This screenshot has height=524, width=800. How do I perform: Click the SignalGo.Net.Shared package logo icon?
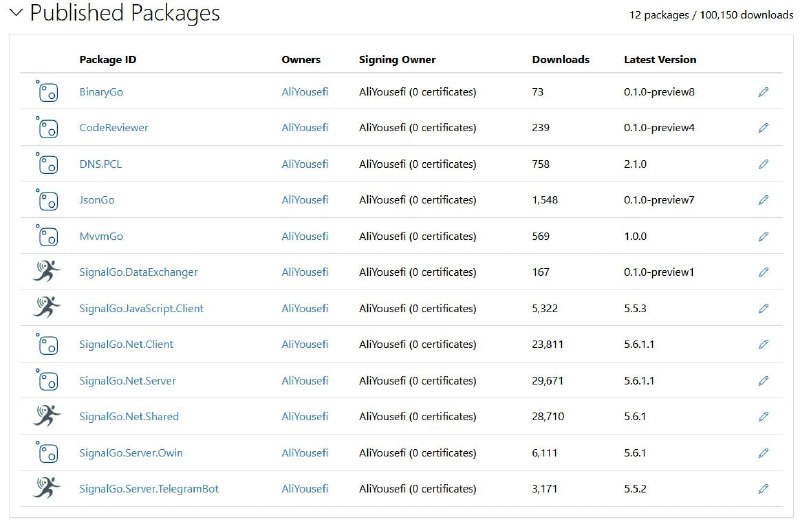coord(46,416)
